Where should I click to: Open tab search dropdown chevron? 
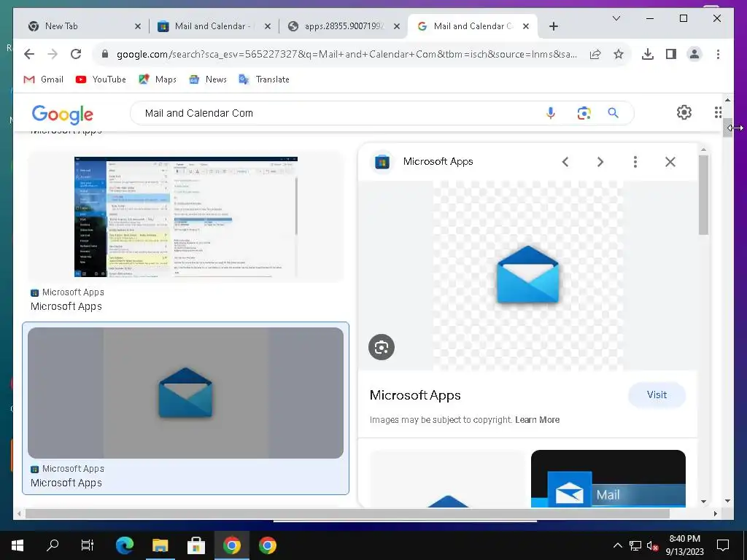616,18
